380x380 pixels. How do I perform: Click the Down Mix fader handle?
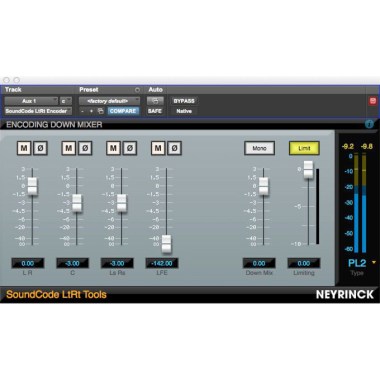[x=263, y=186]
